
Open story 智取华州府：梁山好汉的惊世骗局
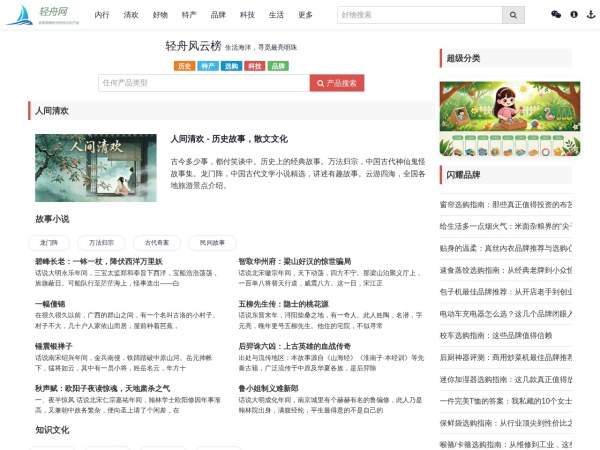click(x=295, y=261)
